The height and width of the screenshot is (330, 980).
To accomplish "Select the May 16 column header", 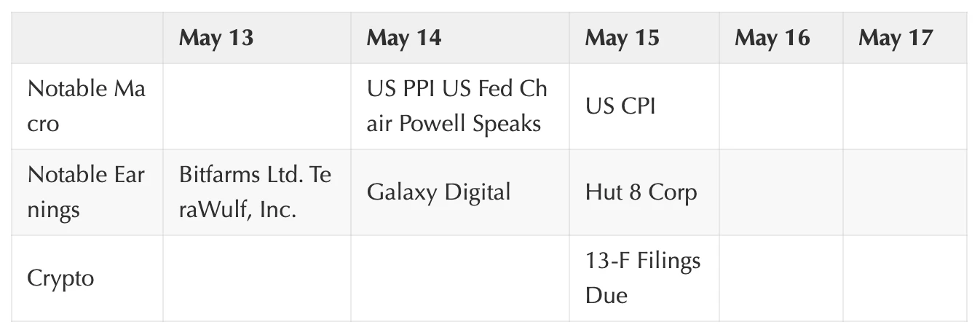I will click(772, 38).
